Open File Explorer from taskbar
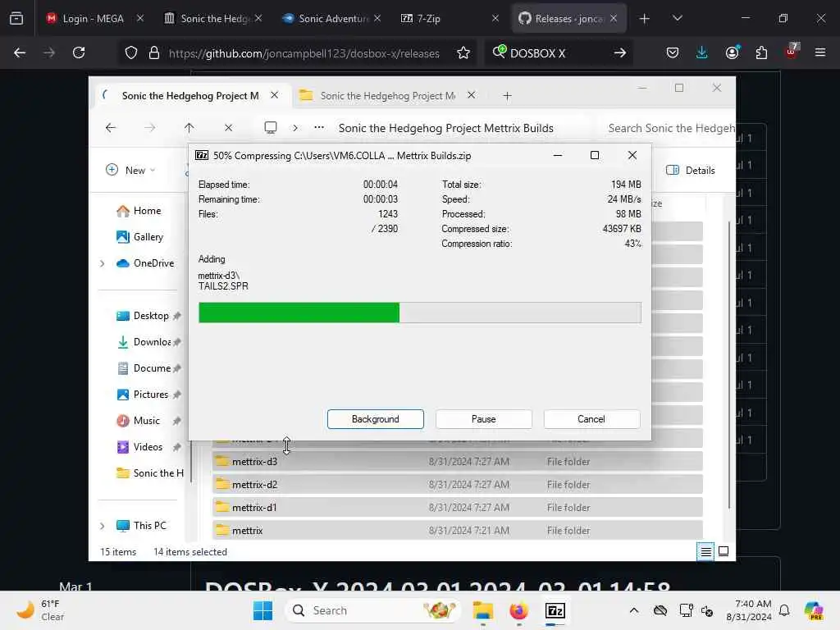This screenshot has height=630, width=840. pos(482,610)
